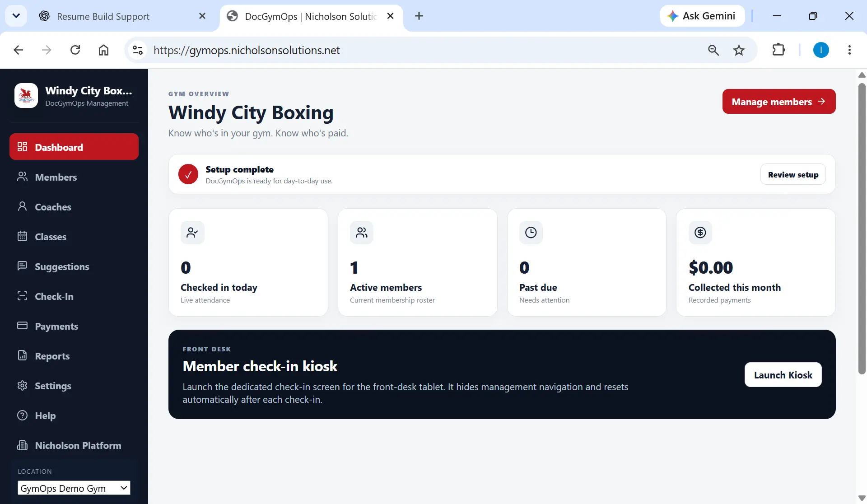Click the Check-In scan icon
The height and width of the screenshot is (504, 867).
pyautogui.click(x=22, y=296)
